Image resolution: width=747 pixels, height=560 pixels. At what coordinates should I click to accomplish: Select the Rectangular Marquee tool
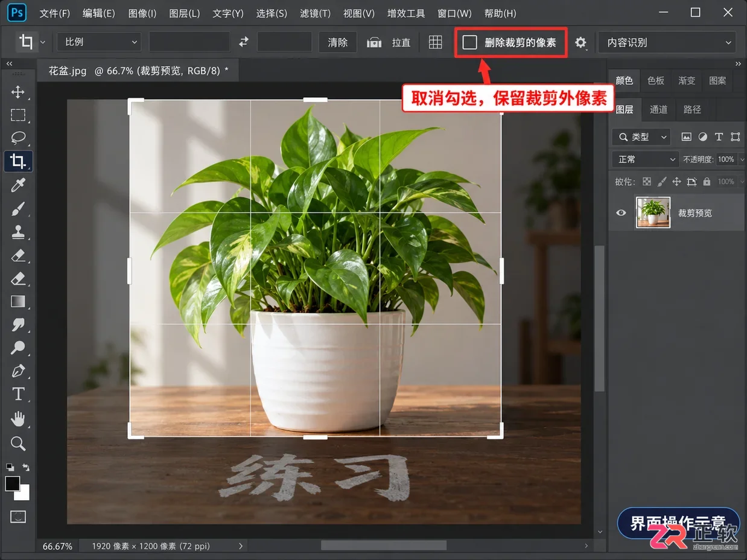pos(17,115)
